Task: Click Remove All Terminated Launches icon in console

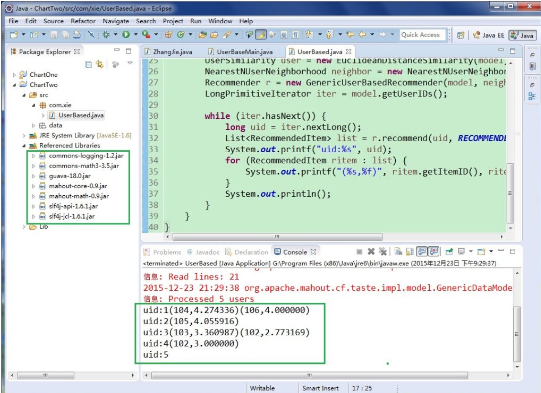Action: click(382, 252)
